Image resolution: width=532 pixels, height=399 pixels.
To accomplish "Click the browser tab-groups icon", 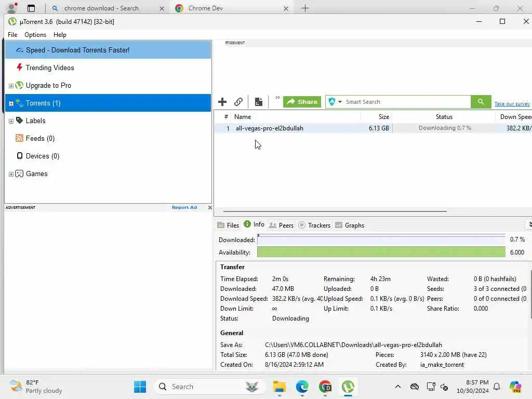I will click(x=31, y=8).
